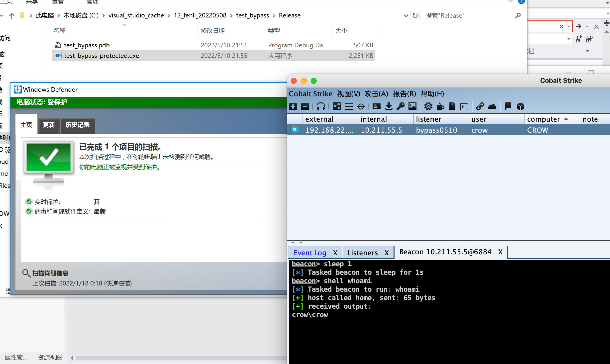Click the split-view divider icon at top right
Image resolution: width=610 pixels, height=364 pixels.
tap(607, 23)
